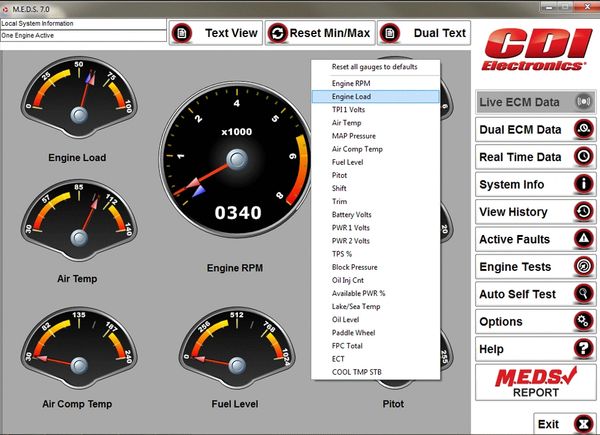Click the View History clock-arrow icon

pos(584,211)
